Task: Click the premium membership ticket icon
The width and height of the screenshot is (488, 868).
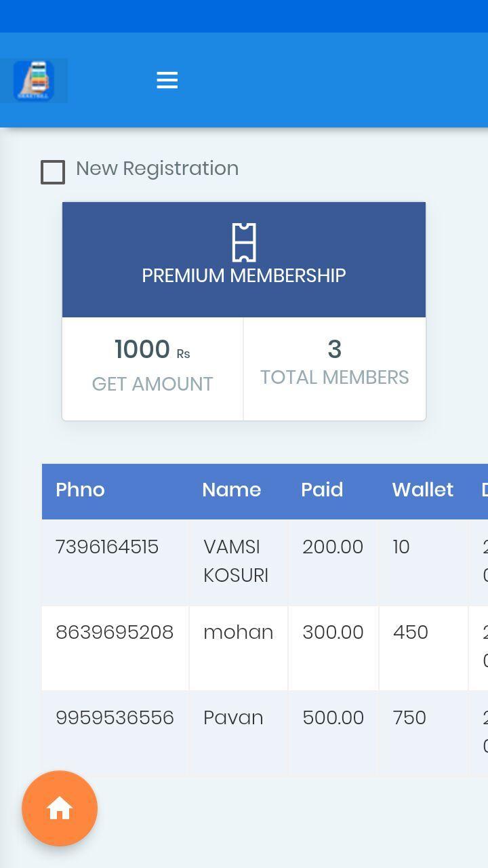Action: click(x=244, y=242)
